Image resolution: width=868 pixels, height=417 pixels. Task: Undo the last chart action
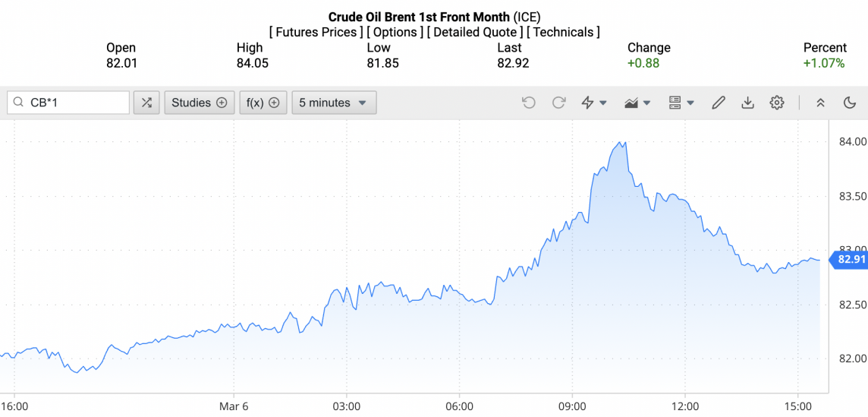point(529,103)
